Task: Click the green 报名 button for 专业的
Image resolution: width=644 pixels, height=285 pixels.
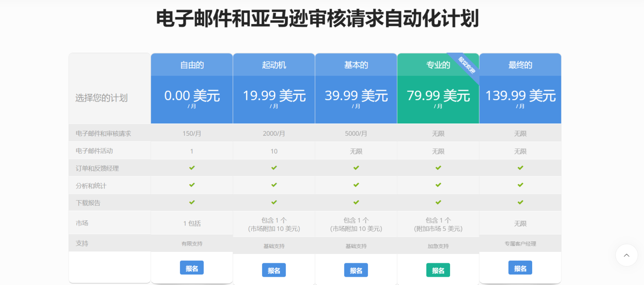Action: click(438, 270)
